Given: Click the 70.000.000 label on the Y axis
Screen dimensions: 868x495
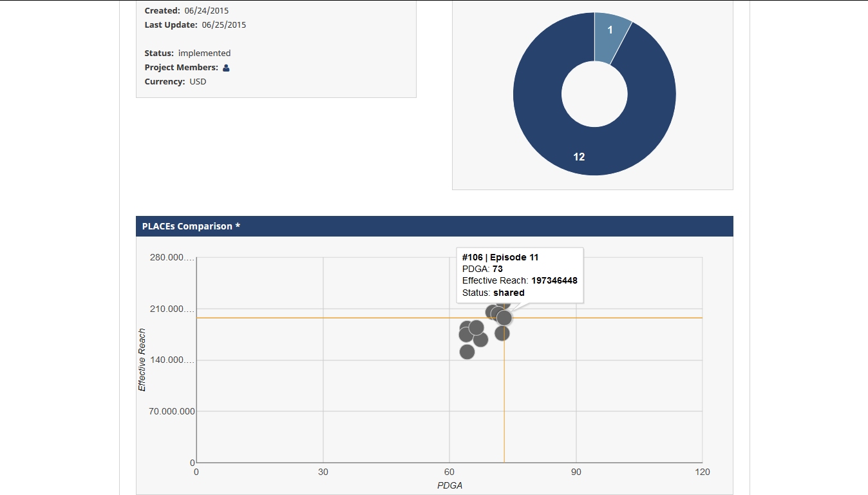Looking at the screenshot, I should point(172,411).
